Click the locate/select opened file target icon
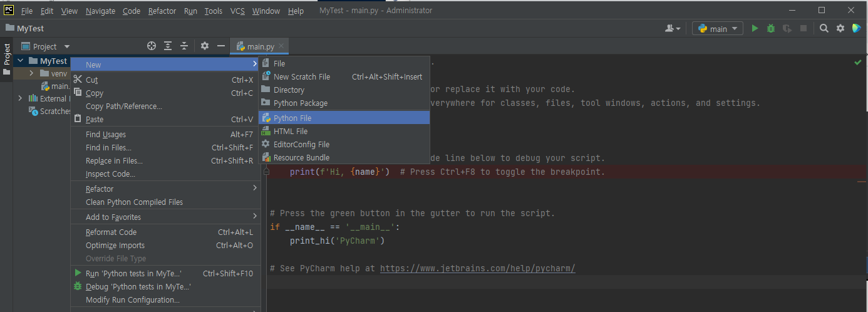Viewport: 868px width, 312px height. coord(152,46)
